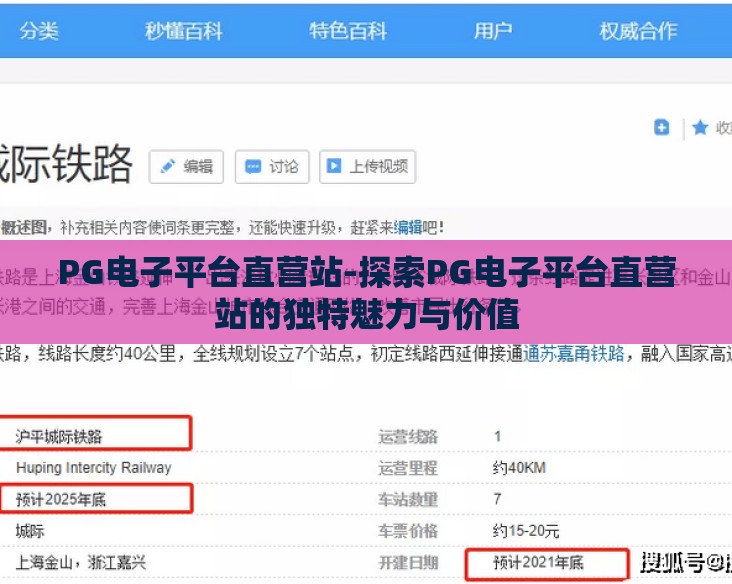Screen dimensions: 732x584
Task: Click the 运营线路 label
Action: click(x=408, y=436)
